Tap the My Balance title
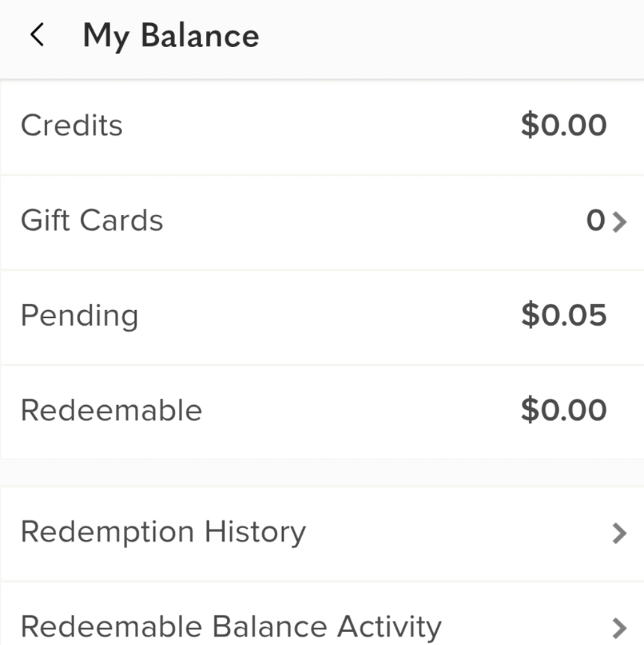644x645 pixels. point(171,37)
